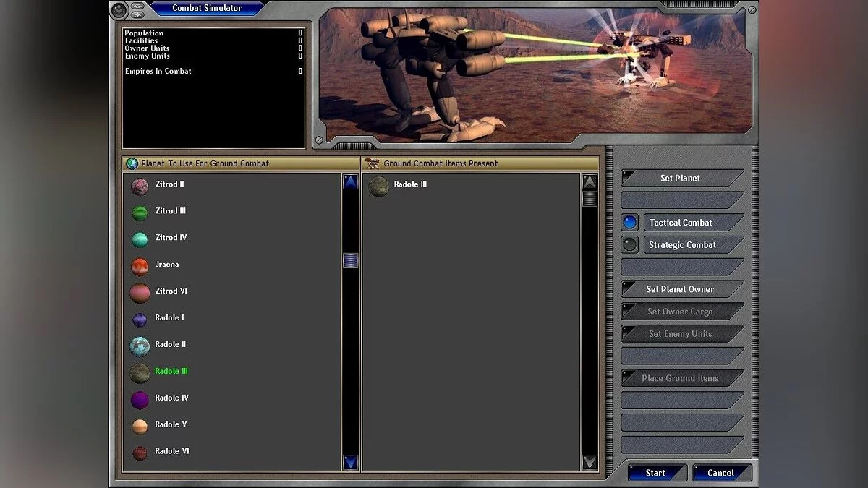Click the Radole III icon in Ground Combat Items
This screenshot has width=868, height=488.
378,187
